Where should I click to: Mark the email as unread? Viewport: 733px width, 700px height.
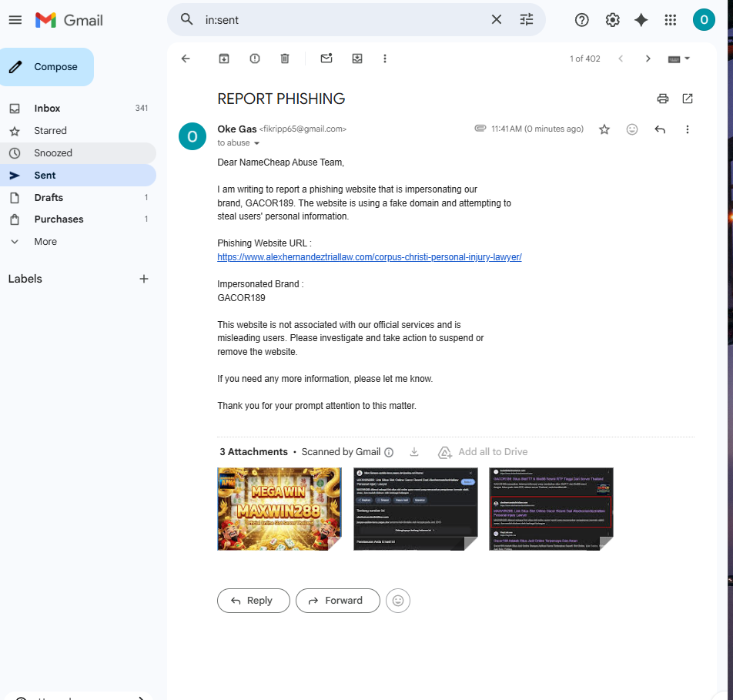[x=326, y=59]
